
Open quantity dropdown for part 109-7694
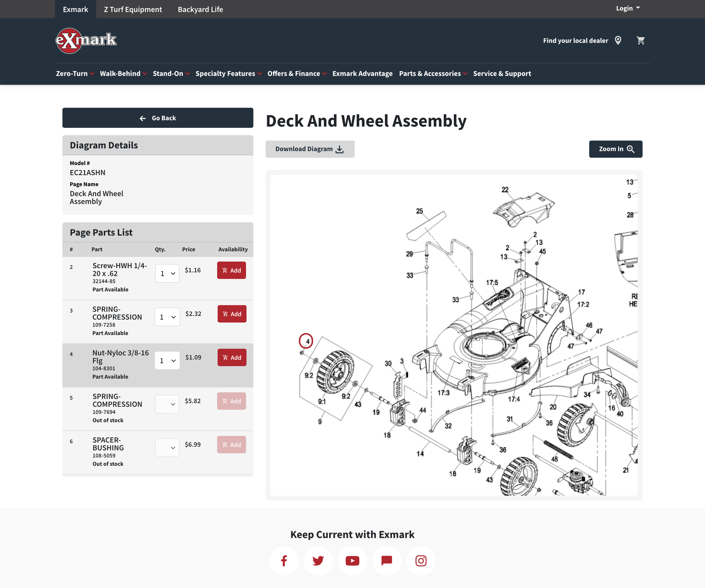point(167,404)
